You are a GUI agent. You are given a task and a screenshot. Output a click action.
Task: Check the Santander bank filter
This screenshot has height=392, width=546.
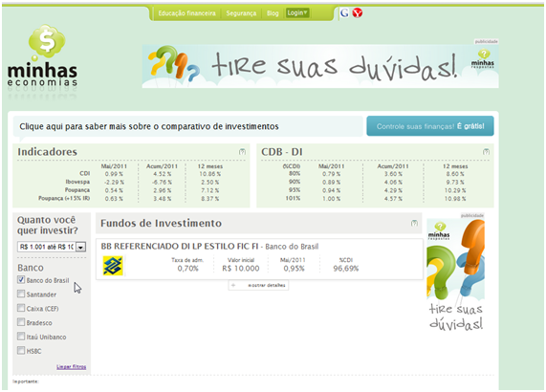pyautogui.click(x=21, y=294)
